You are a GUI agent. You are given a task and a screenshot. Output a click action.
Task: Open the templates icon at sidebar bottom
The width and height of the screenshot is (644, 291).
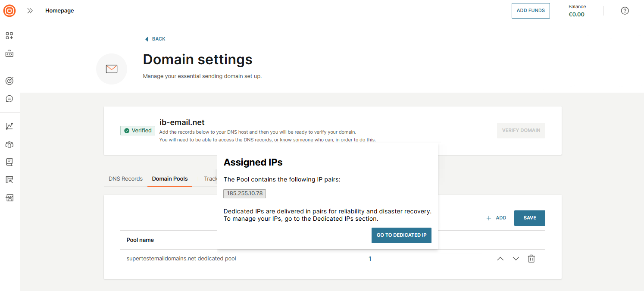[9, 197]
